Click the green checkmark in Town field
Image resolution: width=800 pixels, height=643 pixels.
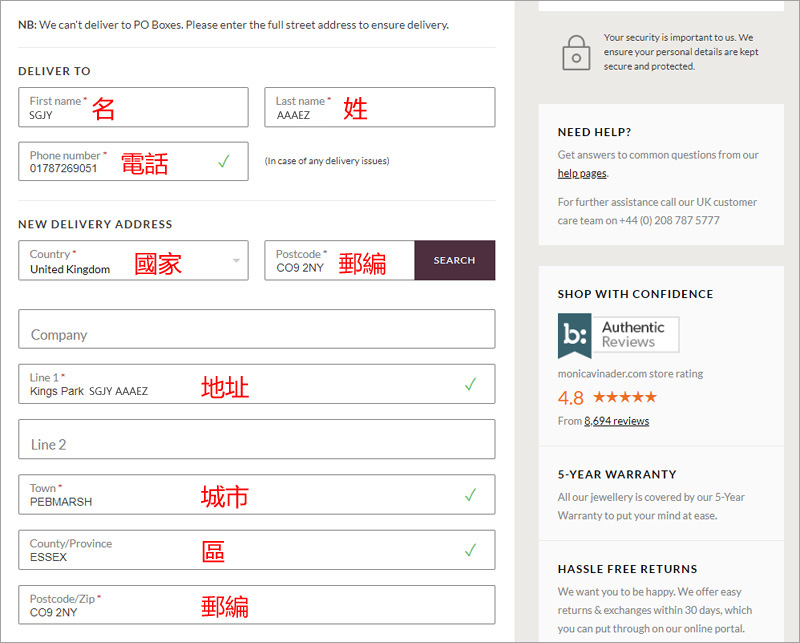[470, 494]
